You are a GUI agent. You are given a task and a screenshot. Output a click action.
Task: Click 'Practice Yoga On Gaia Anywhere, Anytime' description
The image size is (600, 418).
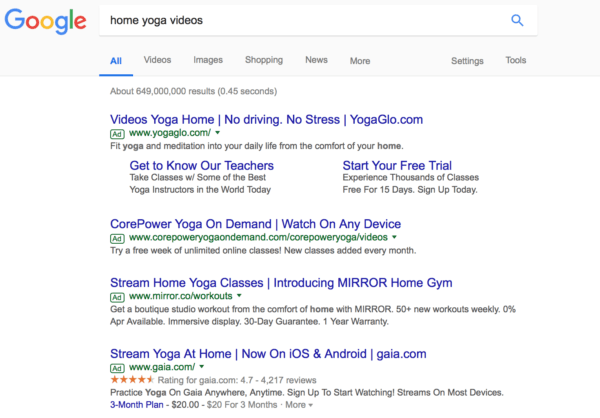point(307,392)
